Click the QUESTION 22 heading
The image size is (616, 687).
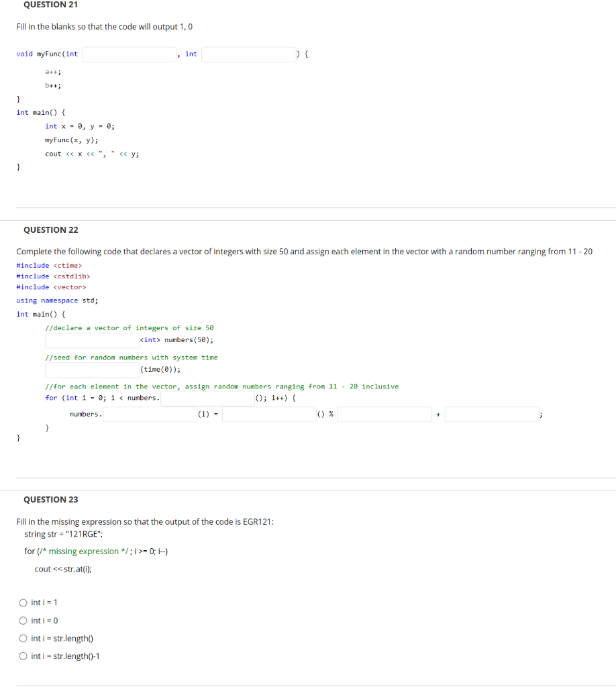tap(50, 229)
